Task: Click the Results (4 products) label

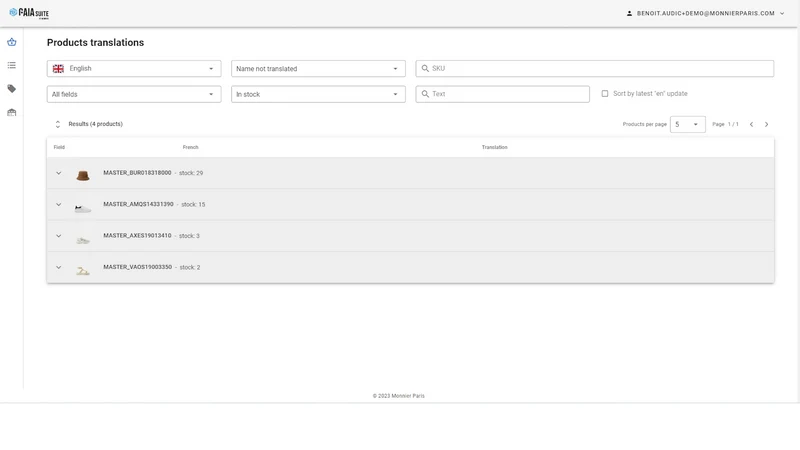Action: point(95,124)
